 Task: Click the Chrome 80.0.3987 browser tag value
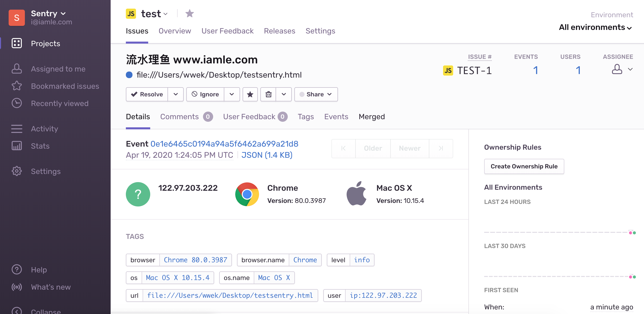tap(195, 260)
